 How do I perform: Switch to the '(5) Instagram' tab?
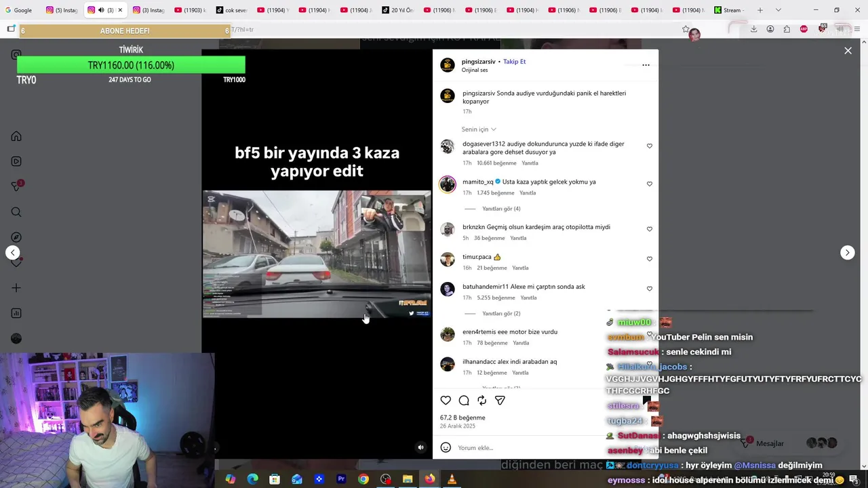62,10
